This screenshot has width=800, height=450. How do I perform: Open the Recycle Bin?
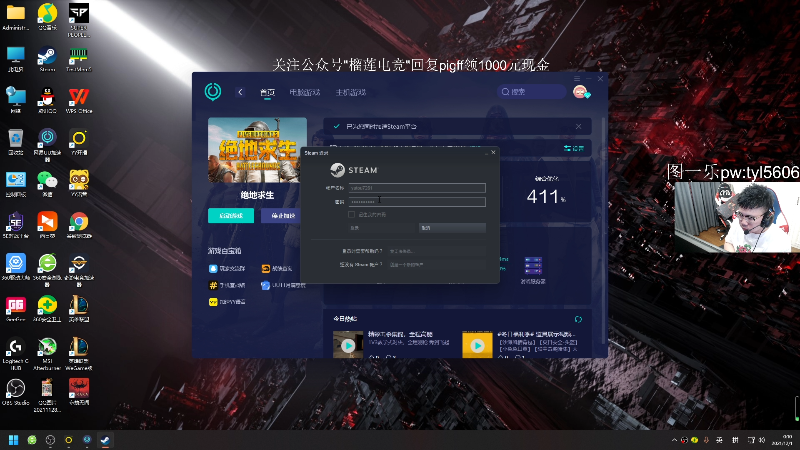(15, 142)
